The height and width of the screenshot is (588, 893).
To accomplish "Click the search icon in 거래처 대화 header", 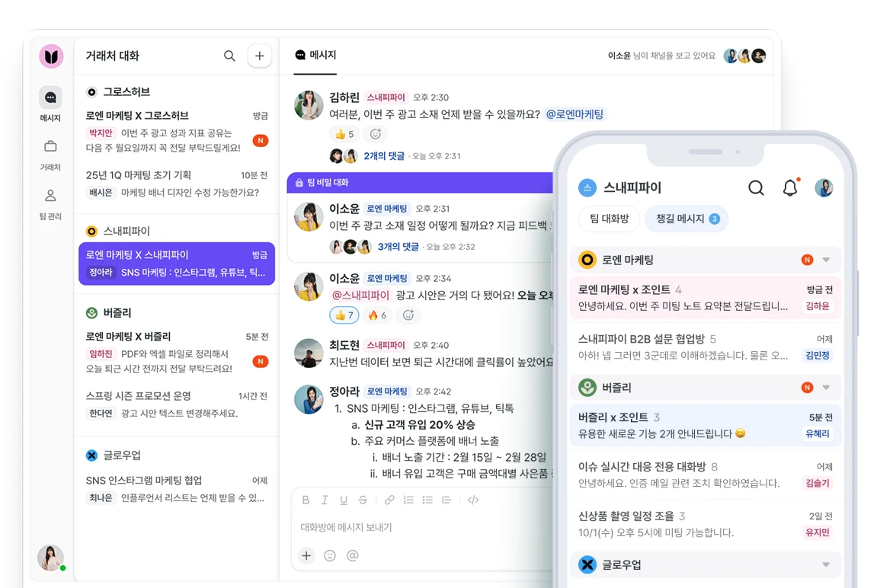I will tap(229, 56).
